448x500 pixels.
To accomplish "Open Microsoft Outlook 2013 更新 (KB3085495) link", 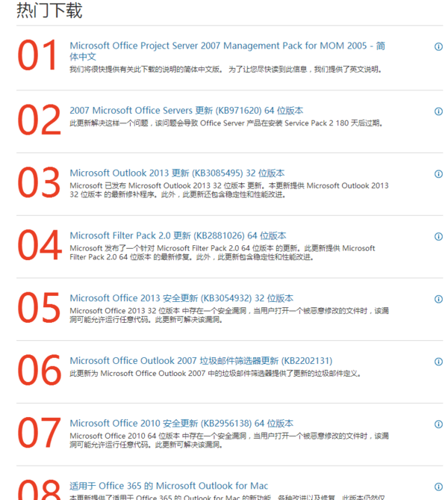I will 177,173.
